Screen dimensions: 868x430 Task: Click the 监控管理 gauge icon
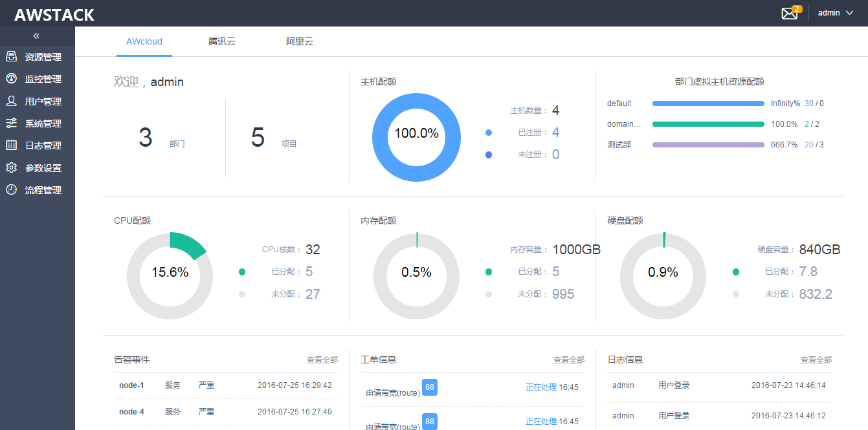click(11, 79)
